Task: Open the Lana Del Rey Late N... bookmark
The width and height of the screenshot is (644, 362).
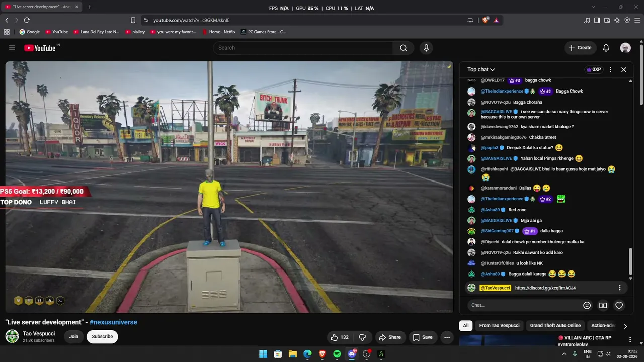Action: tap(96, 32)
